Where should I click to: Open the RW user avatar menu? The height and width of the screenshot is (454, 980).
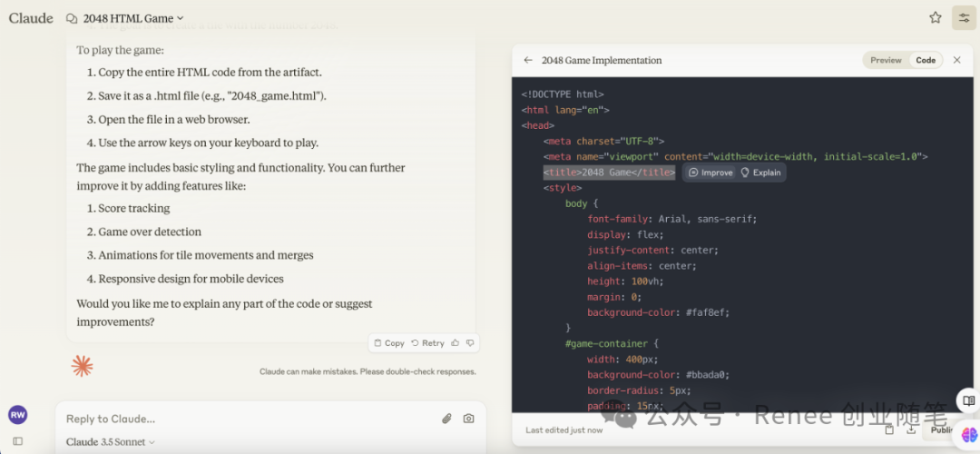17,415
